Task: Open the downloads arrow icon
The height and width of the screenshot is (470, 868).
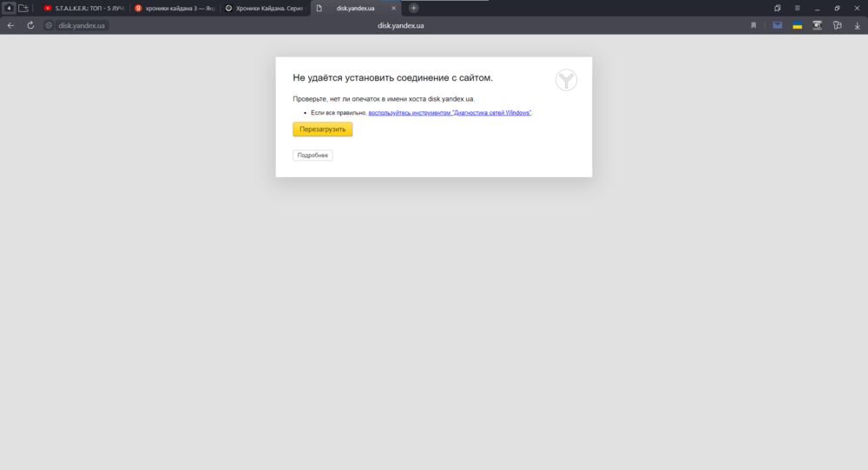Action: (857, 25)
